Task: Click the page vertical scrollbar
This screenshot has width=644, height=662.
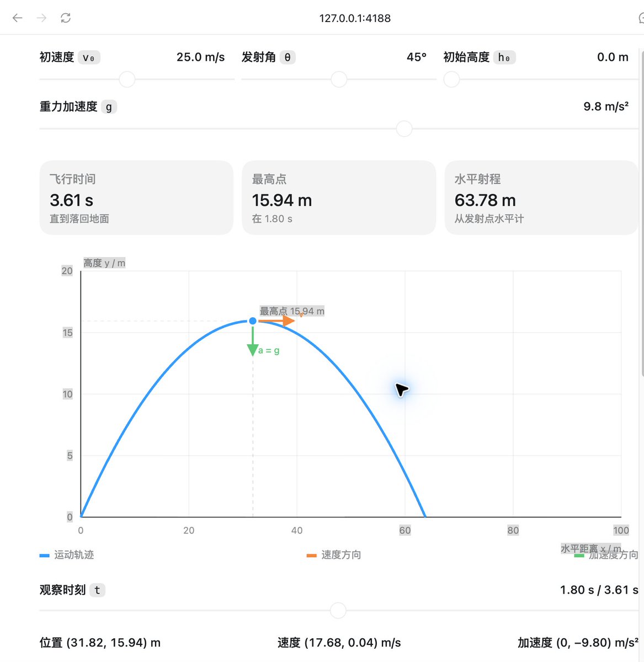Action: 642,210
